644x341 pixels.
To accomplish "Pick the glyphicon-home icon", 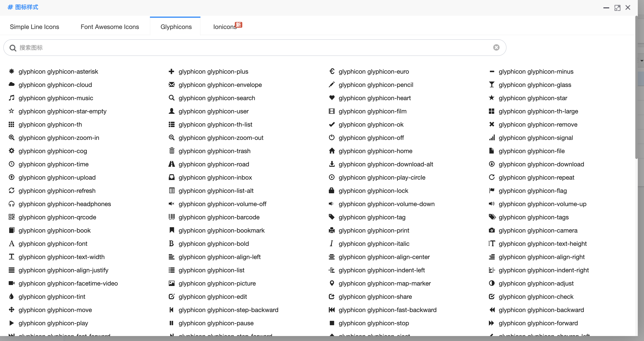I will pyautogui.click(x=332, y=151).
